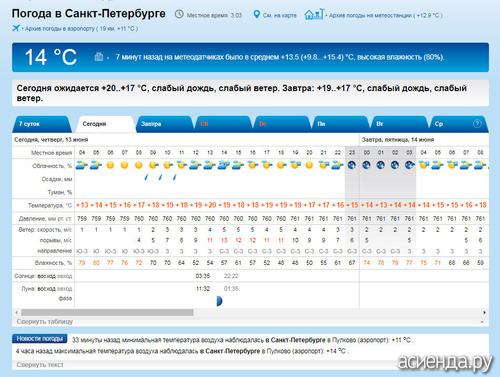The image size is (500, 377).
Task: Click scroll left arrow of table scrollbar
Action: (x=16, y=312)
